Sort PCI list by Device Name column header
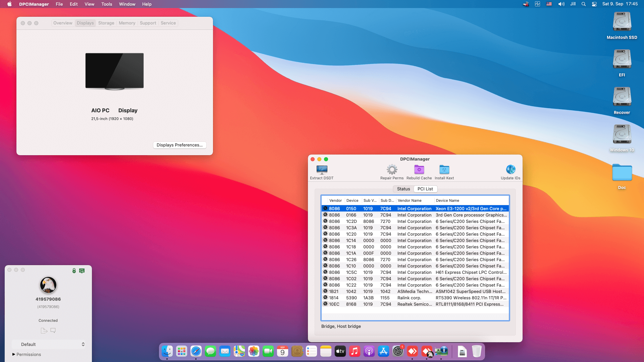The image size is (644, 362). (471, 200)
